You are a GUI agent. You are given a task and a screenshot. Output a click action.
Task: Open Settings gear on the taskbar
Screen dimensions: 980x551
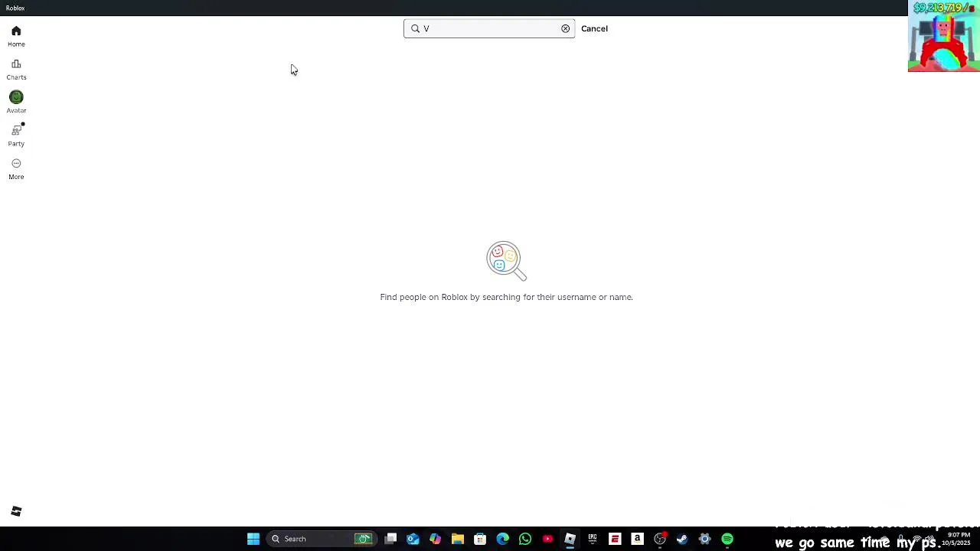pos(704,539)
